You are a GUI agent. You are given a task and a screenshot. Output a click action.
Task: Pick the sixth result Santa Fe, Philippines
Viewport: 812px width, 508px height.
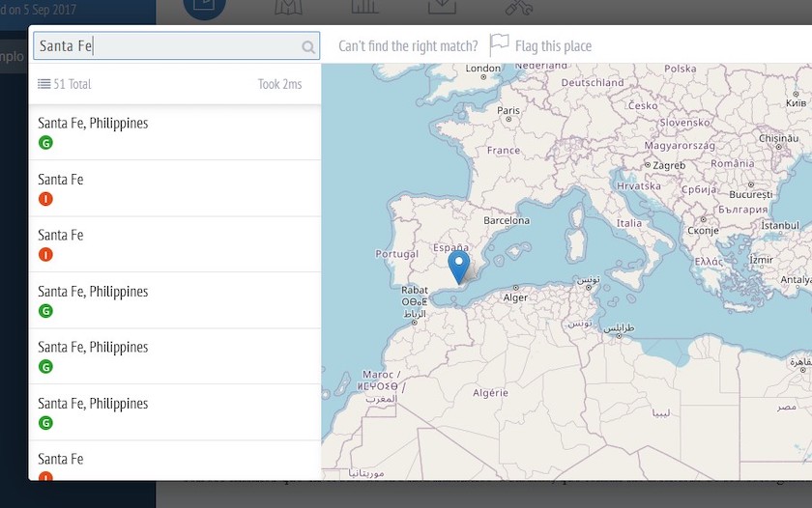click(x=93, y=404)
